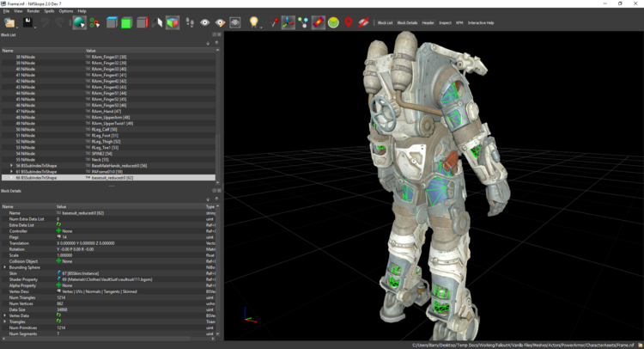Open the View menu
This screenshot has width=644, height=349.
(x=18, y=11)
